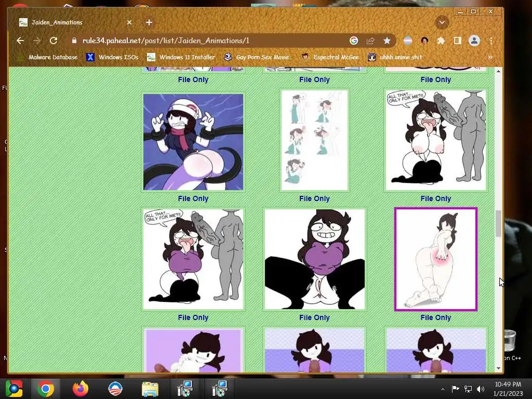The height and width of the screenshot is (399, 532).
Task: Click the browser forward arrow
Action: click(37, 41)
